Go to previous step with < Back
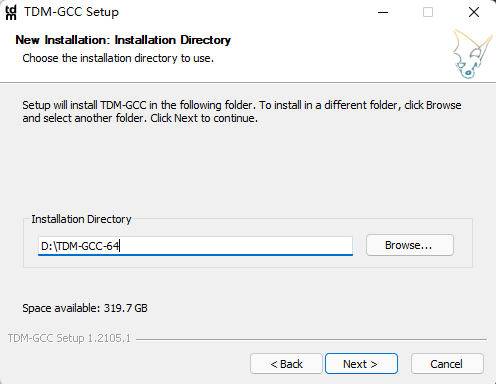496x384 pixels. [x=286, y=364]
